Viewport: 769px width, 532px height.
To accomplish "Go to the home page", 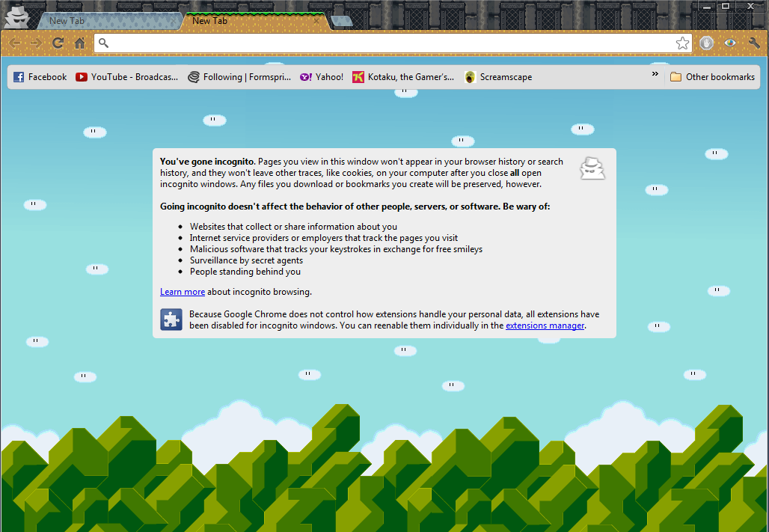I will point(79,43).
